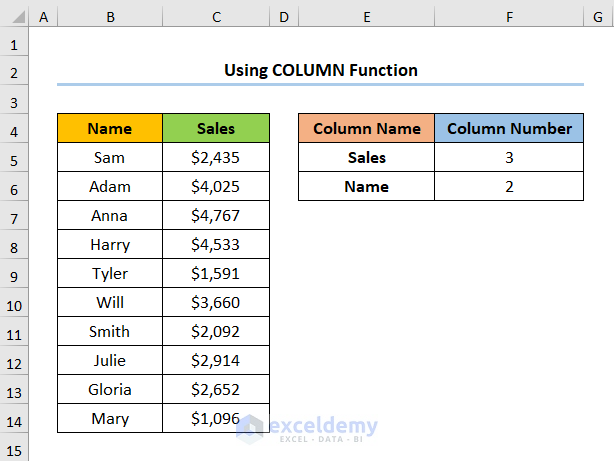Viewport: 614px width, 461px height.
Task: Select the Column Name header cell
Action: (366, 129)
